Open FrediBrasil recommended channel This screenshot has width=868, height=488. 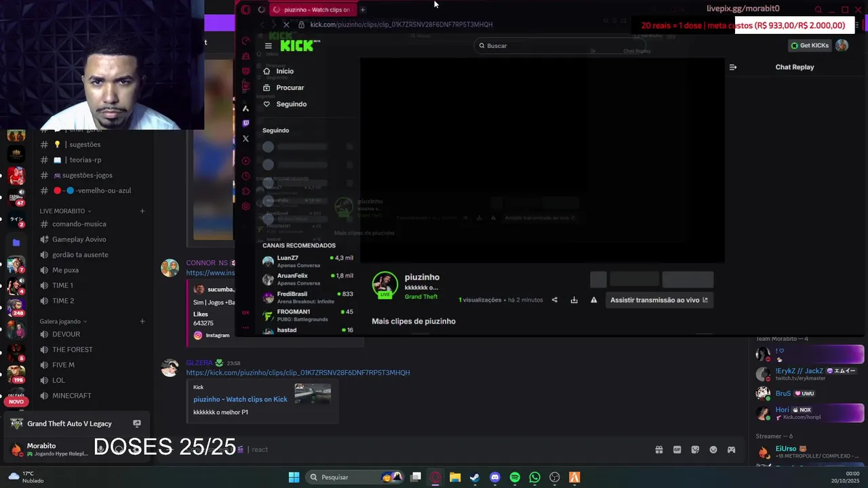click(308, 298)
